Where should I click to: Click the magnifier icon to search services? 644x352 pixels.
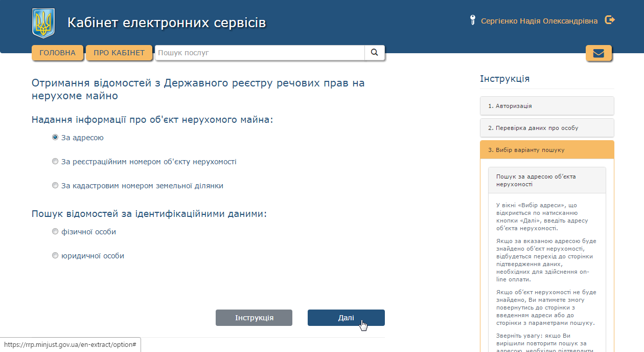pyautogui.click(x=374, y=52)
